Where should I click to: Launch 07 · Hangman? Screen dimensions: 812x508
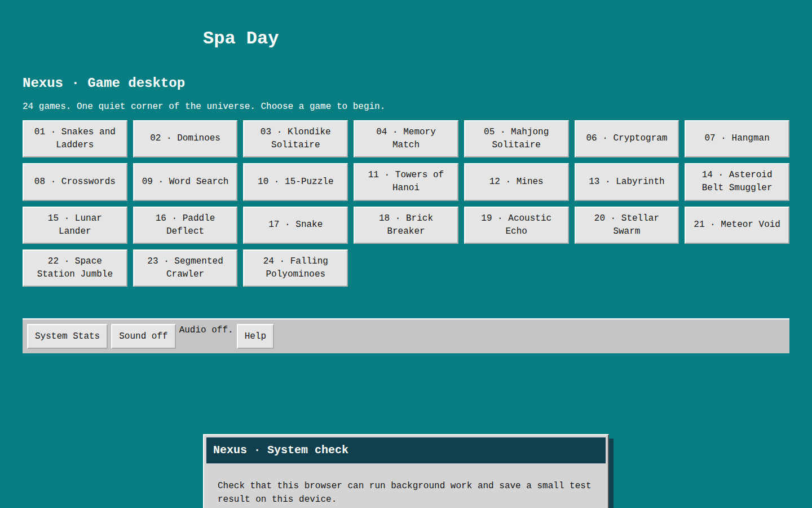coord(737,138)
